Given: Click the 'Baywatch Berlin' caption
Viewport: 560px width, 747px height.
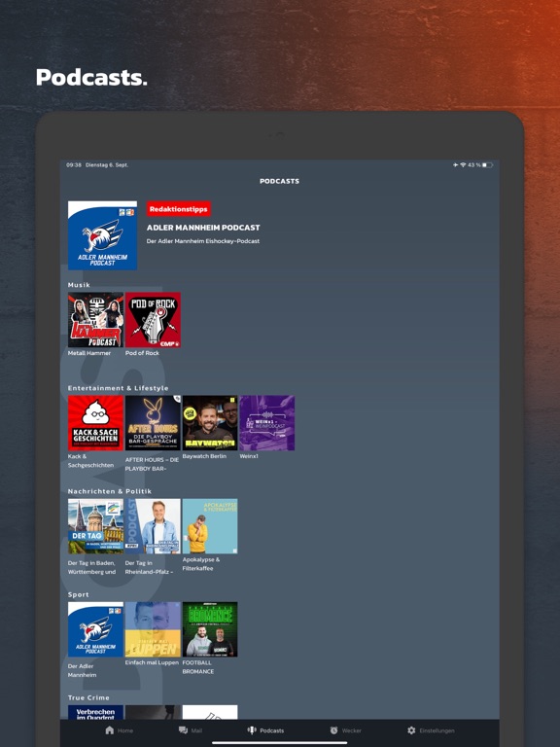Looking at the screenshot, I should (x=204, y=456).
